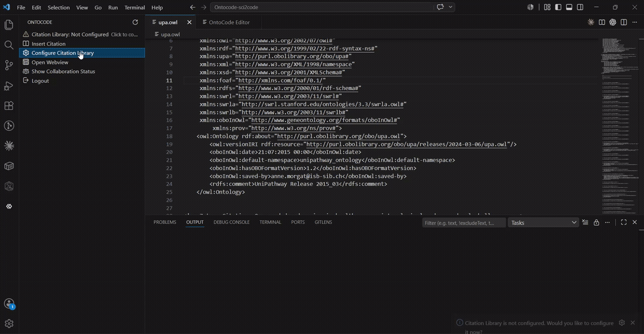Viewport: 644px width, 334px height.
Task: Switch to the PORTS panel tab
Action: coord(298,222)
